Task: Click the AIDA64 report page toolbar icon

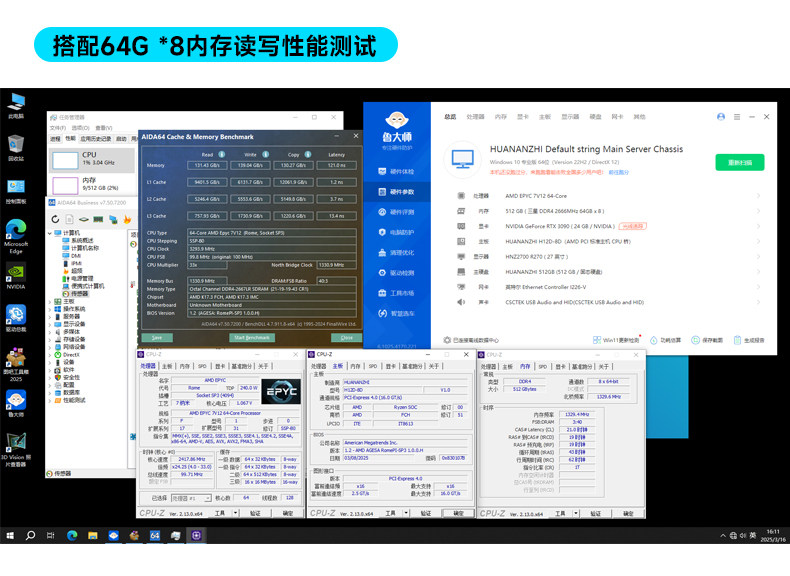Action: [70, 219]
